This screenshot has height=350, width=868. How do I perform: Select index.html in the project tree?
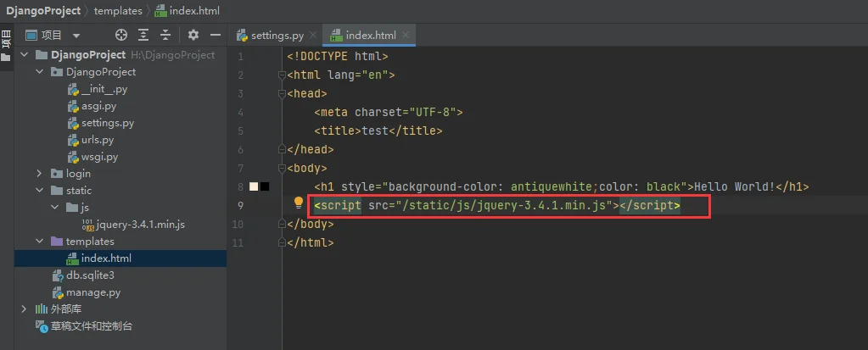tap(106, 258)
